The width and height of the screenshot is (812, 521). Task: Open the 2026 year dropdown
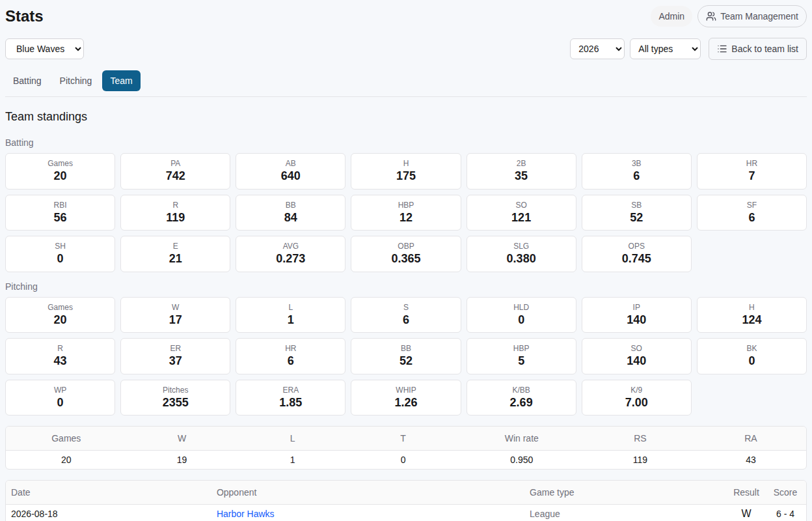(597, 49)
